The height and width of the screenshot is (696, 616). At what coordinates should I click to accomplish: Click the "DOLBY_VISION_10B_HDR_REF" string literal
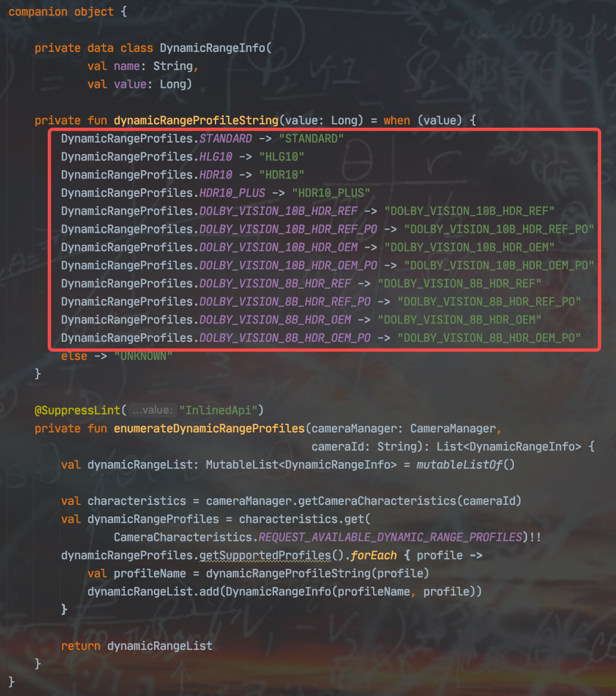(x=469, y=211)
